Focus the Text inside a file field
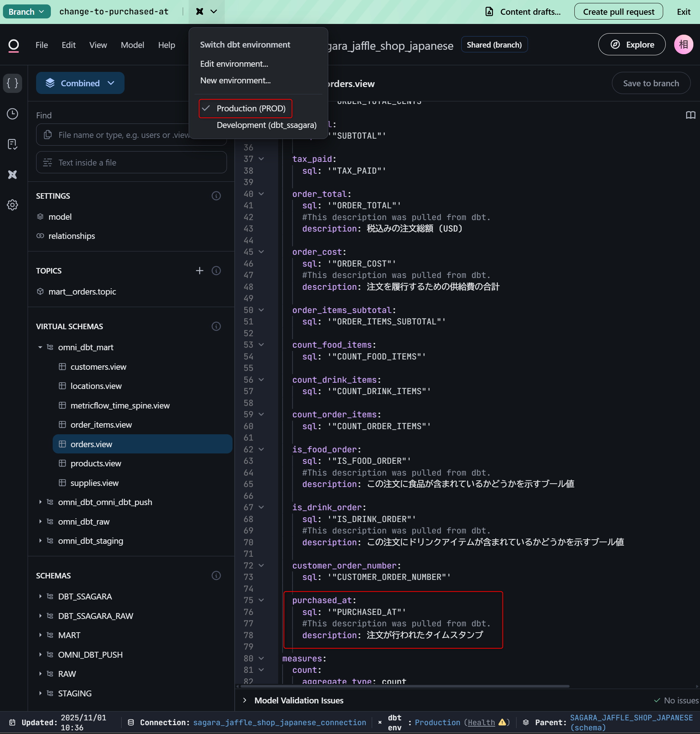The height and width of the screenshot is (734, 700). tap(132, 163)
